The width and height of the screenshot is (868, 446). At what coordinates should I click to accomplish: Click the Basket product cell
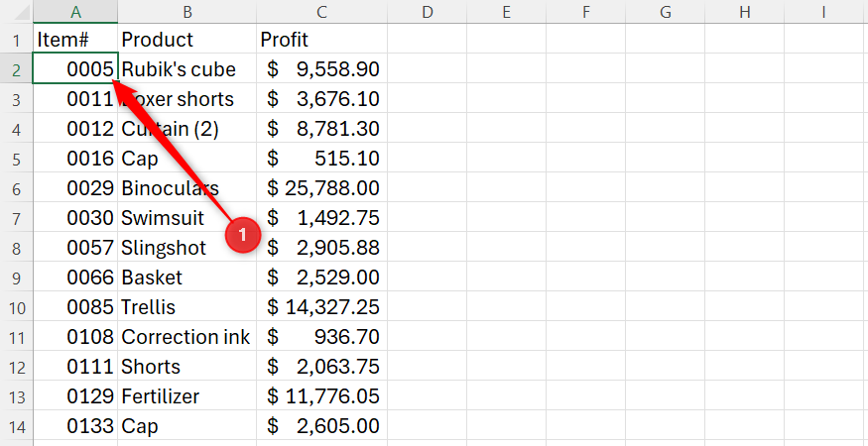click(x=187, y=278)
